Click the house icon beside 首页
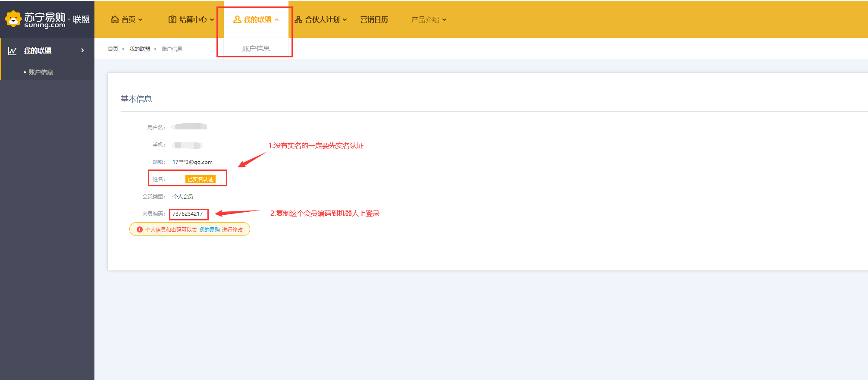The height and width of the screenshot is (380, 868). click(115, 19)
